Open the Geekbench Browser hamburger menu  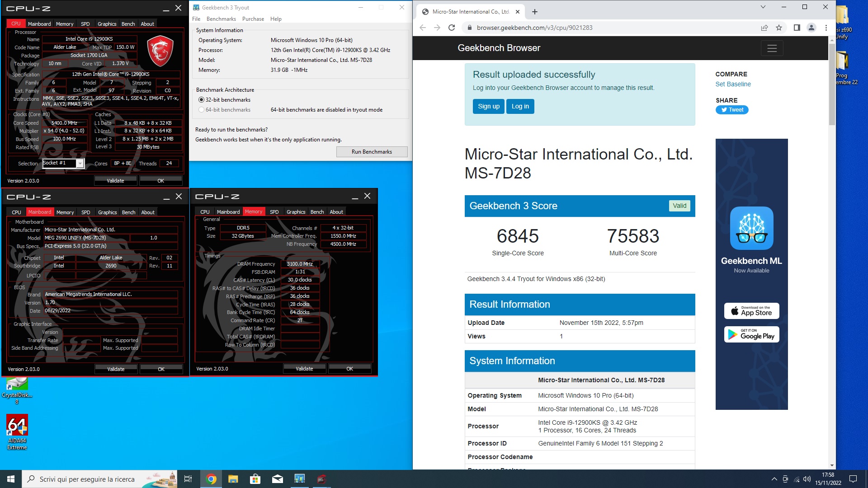(772, 48)
